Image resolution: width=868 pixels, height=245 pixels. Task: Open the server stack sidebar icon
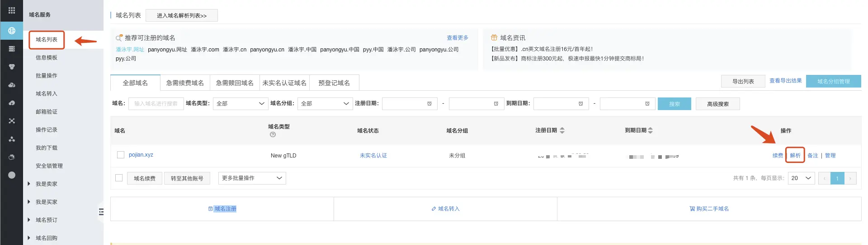point(12,49)
